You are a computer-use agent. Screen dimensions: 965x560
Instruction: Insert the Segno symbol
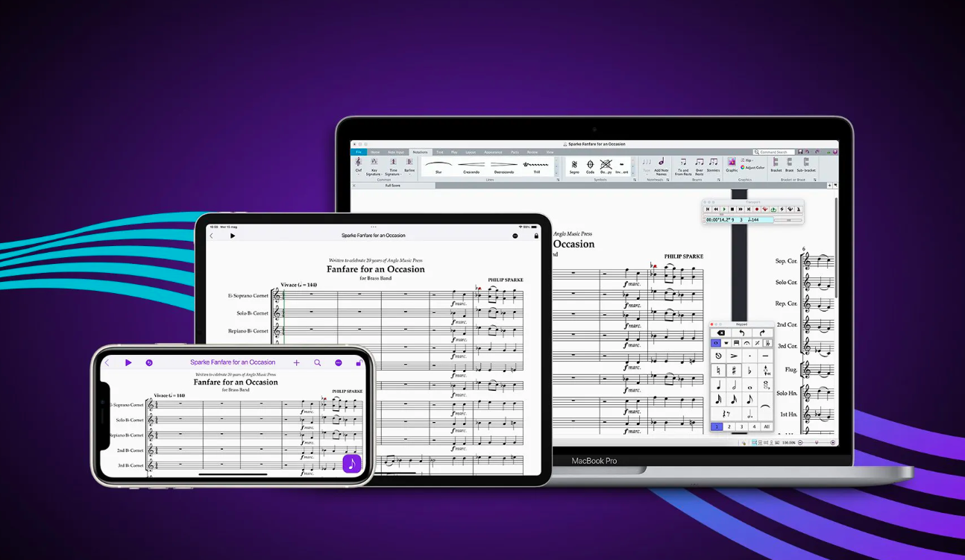click(574, 166)
